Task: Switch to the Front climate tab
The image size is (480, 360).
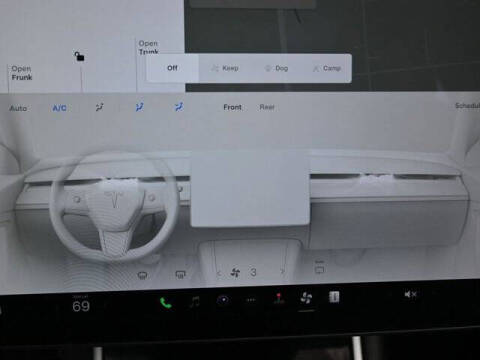Action: 232,107
